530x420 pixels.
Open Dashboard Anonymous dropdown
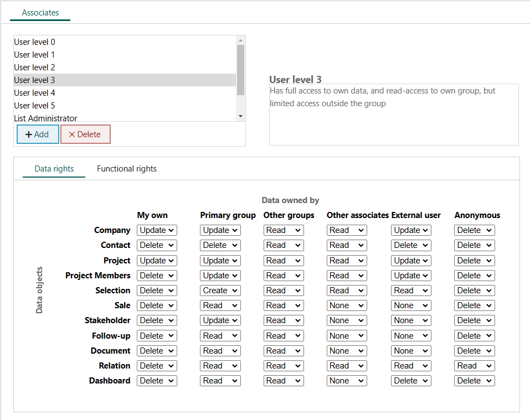[x=474, y=381]
